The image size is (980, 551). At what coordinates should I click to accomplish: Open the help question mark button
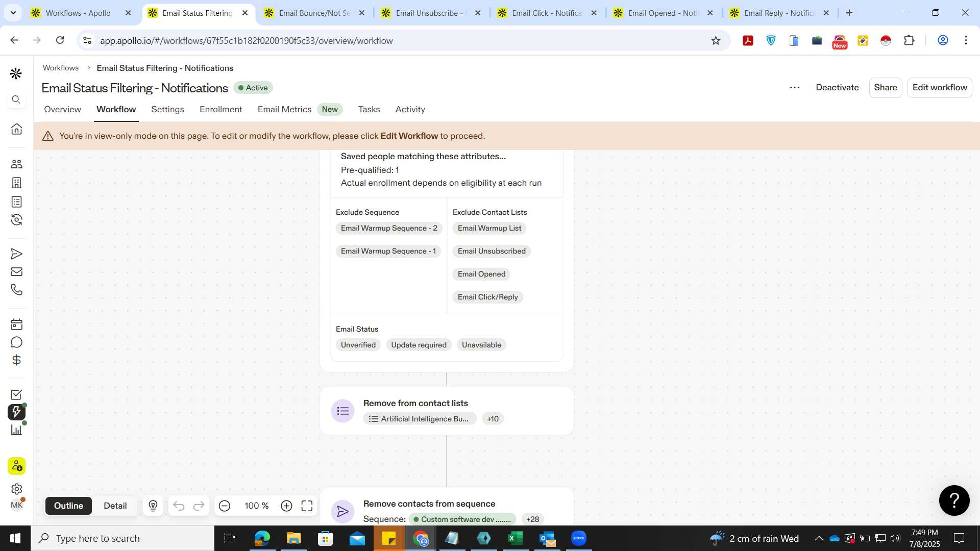[x=954, y=500]
